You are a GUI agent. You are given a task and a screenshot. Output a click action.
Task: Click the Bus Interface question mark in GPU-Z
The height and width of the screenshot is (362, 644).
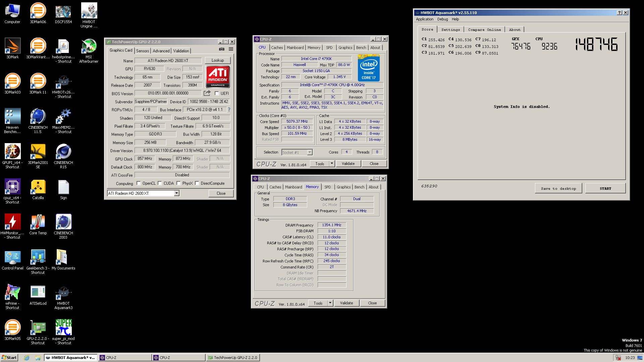pos(229,110)
